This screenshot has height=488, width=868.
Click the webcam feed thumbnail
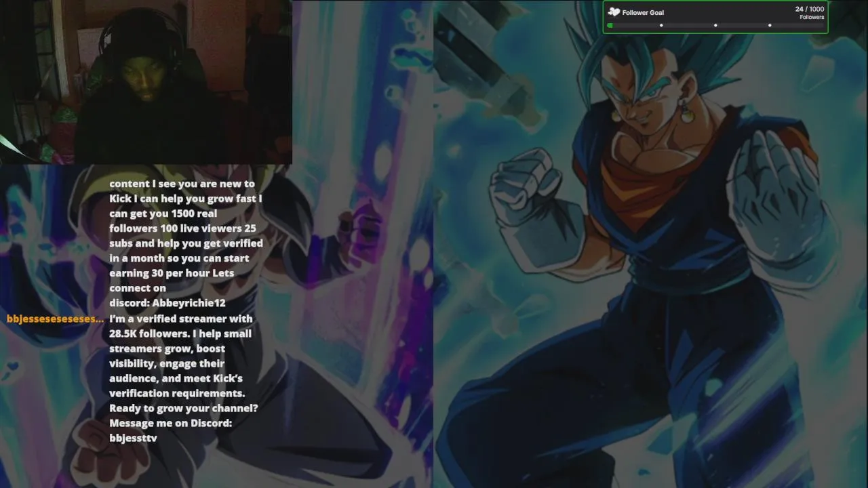[146, 82]
